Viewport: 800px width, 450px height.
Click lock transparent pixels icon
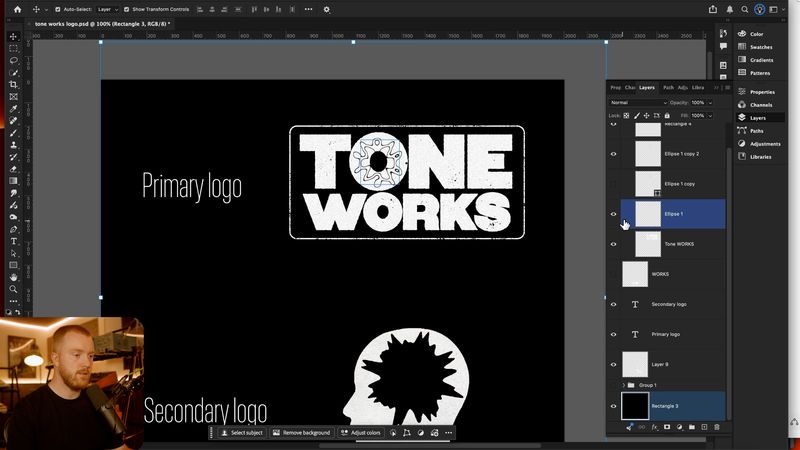pyautogui.click(x=627, y=116)
